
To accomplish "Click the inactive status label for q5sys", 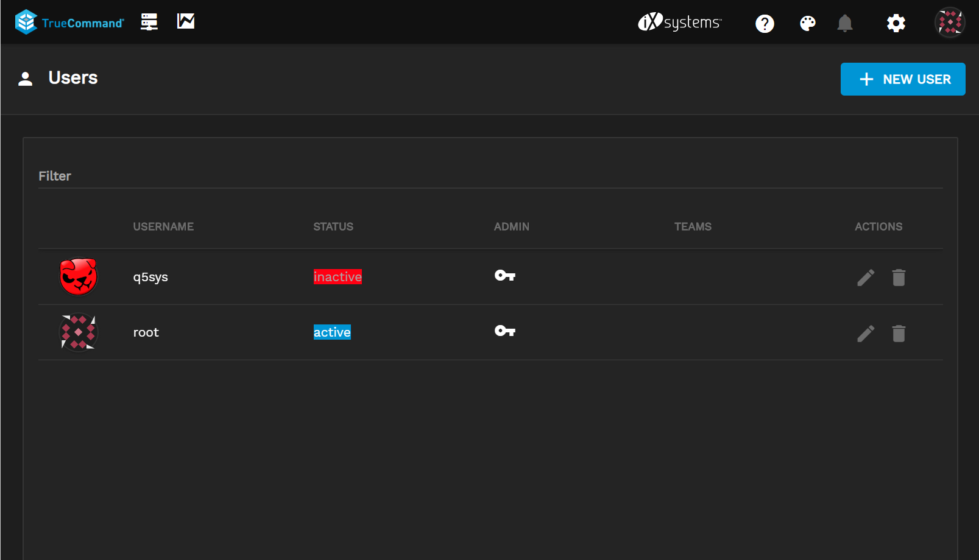I will click(x=338, y=276).
